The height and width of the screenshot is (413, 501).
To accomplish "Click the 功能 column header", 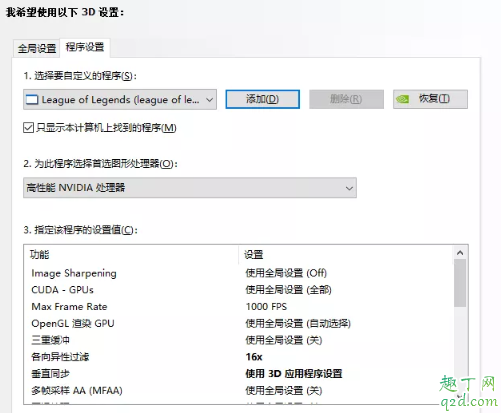I will [132, 255].
